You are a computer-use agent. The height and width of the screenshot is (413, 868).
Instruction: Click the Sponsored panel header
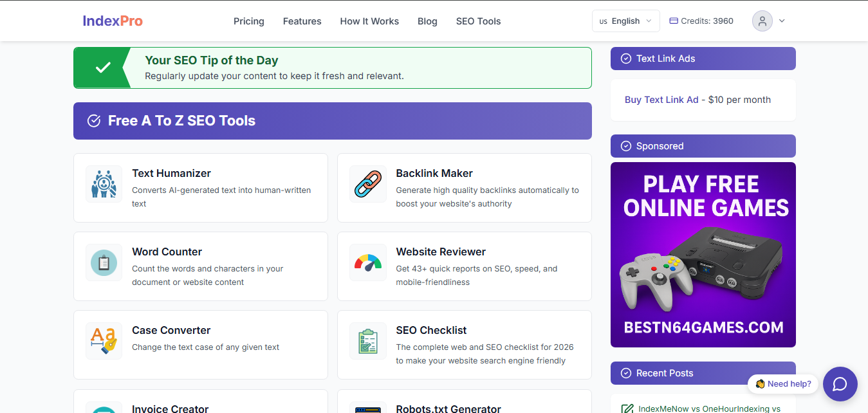pos(703,146)
